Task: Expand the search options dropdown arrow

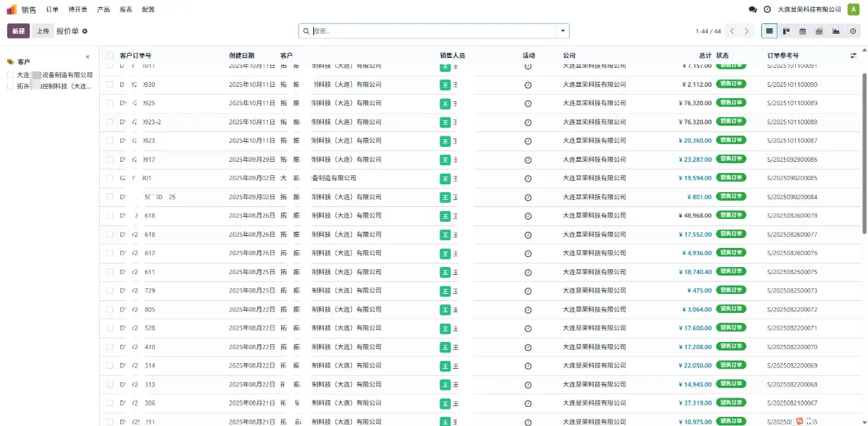Action: coord(563,31)
